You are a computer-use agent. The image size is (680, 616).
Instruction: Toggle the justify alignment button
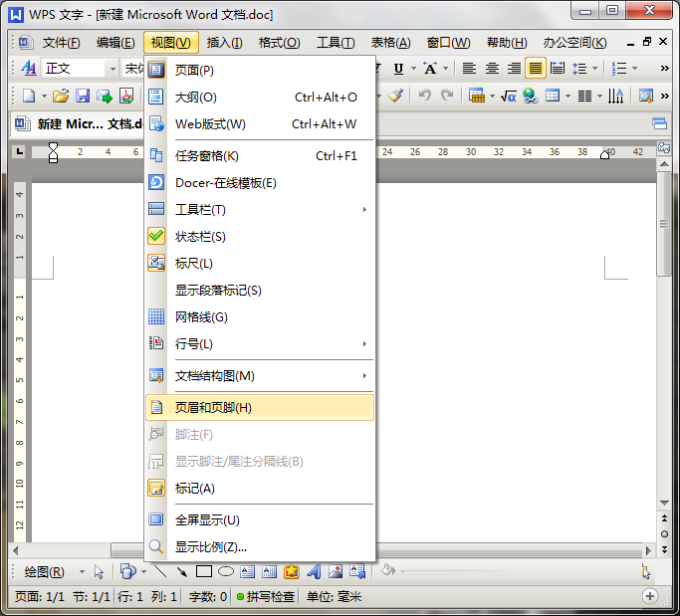536,69
